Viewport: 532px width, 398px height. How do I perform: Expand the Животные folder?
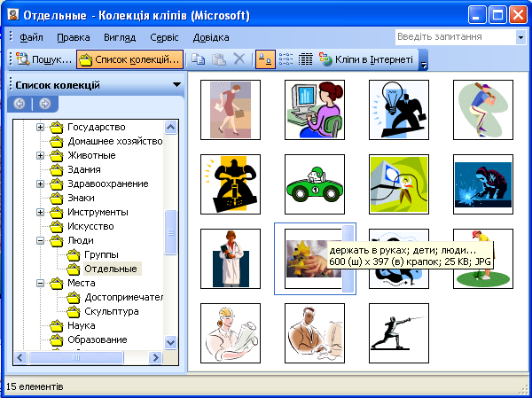click(41, 156)
